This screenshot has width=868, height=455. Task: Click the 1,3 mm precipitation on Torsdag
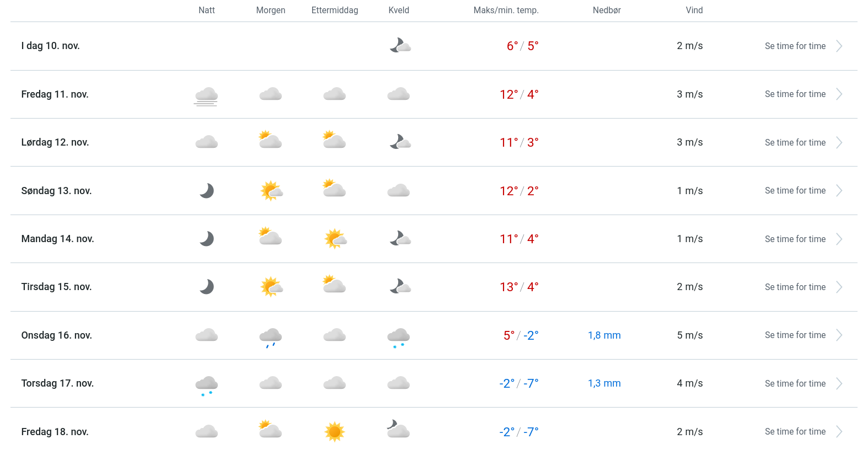click(x=604, y=383)
